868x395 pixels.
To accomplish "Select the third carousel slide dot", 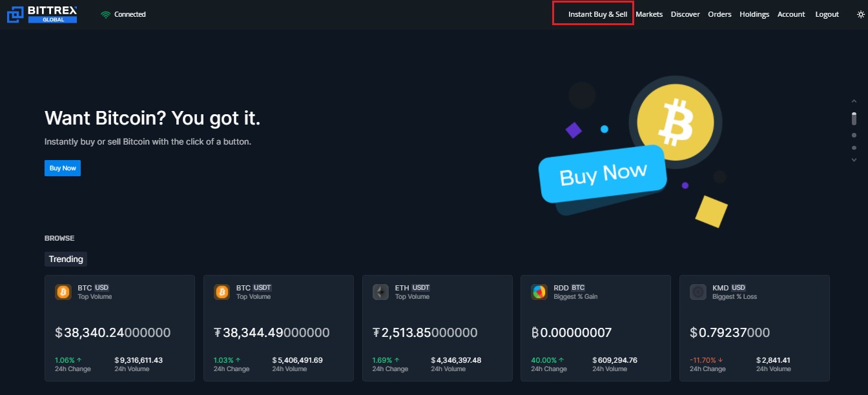I will [854, 148].
